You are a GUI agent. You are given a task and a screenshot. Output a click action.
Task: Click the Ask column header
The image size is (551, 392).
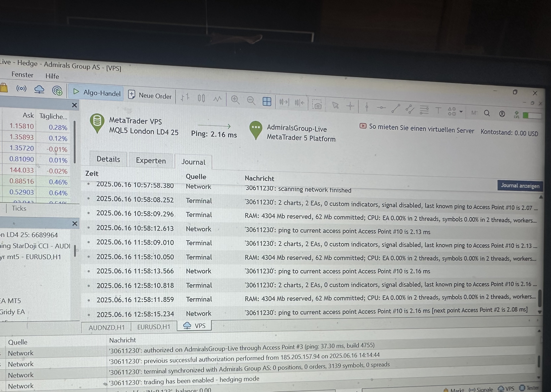pos(28,115)
